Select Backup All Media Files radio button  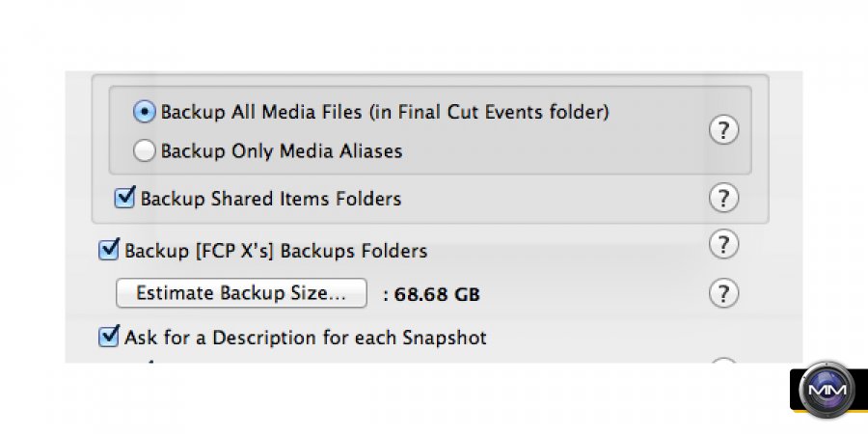coord(144,112)
